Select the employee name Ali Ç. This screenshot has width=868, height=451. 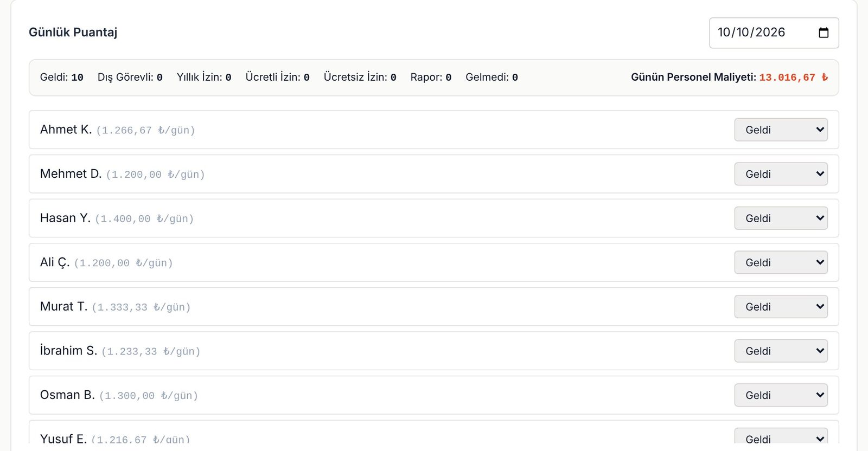pyautogui.click(x=55, y=262)
